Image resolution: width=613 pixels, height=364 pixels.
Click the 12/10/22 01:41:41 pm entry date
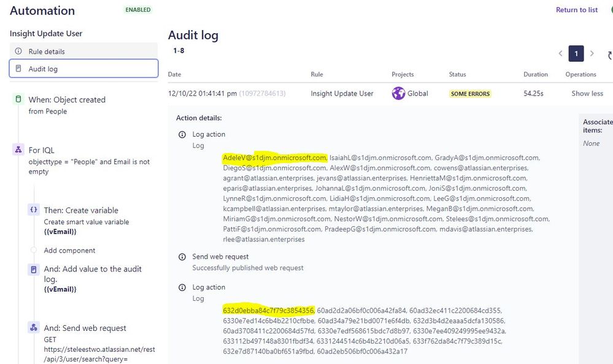202,93
